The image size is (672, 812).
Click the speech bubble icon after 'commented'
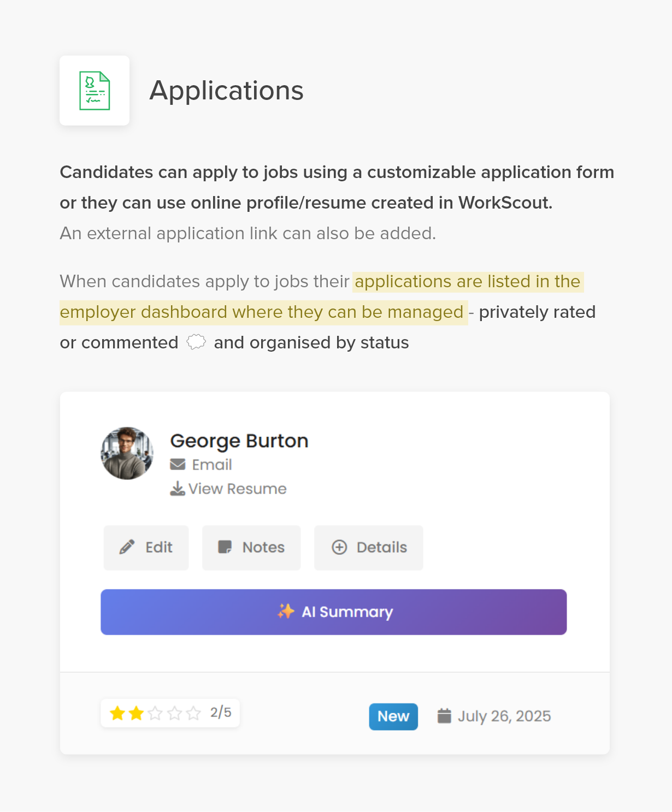click(x=196, y=342)
